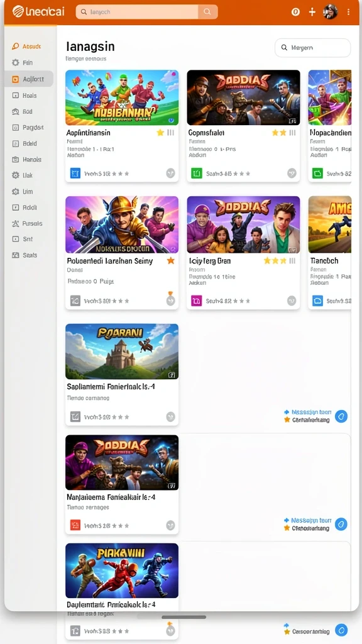The height and width of the screenshot is (644, 362).
Task: Expand gray round chevron on Aopfintiansin card
Action: click(171, 174)
